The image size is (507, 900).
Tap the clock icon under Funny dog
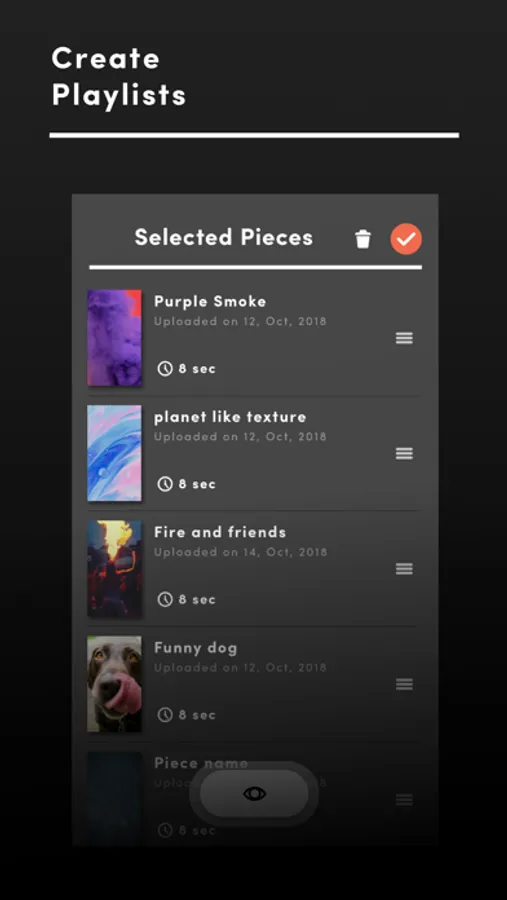pos(165,715)
